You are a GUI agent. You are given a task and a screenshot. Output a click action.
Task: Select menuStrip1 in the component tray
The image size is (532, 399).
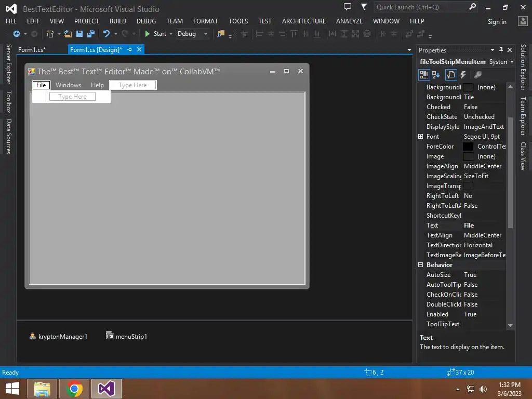click(127, 336)
